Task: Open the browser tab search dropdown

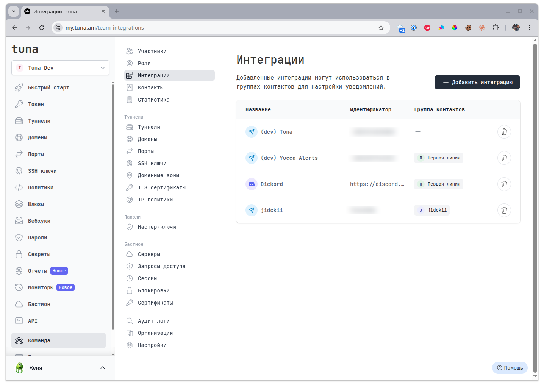Action: [x=14, y=11]
